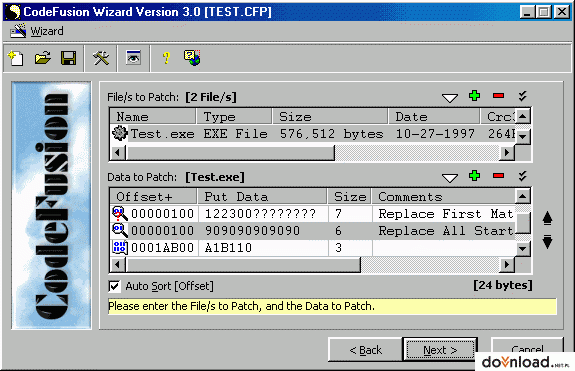
Task: Expand the dropdown triangle for Data to Patch
Action: tap(450, 178)
